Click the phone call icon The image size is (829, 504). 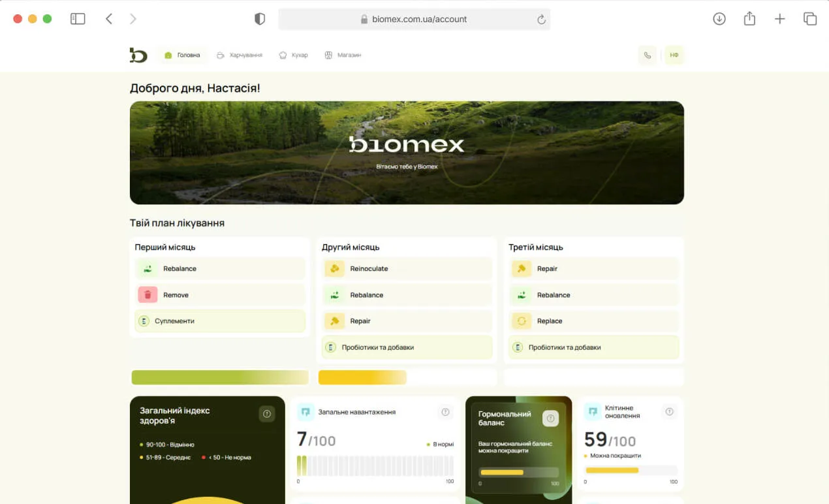point(647,55)
